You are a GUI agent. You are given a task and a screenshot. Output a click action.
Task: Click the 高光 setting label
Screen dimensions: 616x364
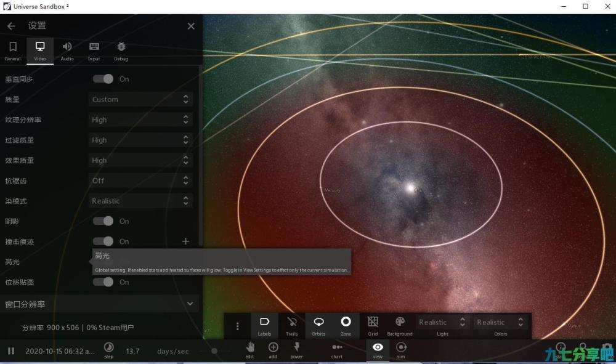coord(12,262)
